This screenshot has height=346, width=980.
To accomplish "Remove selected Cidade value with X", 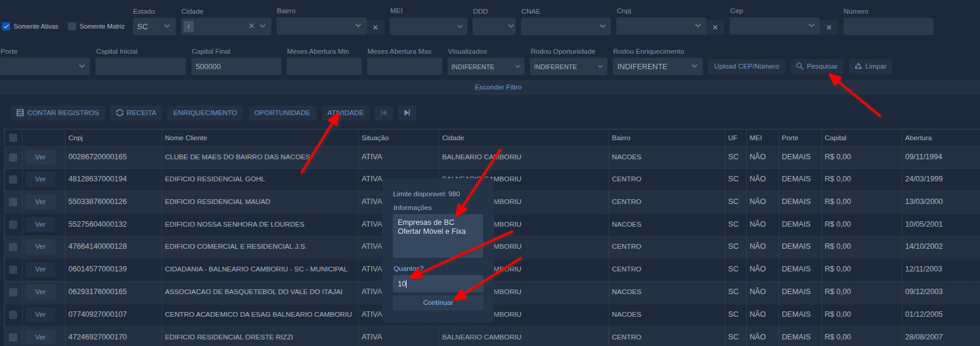I will pyautogui.click(x=252, y=26).
